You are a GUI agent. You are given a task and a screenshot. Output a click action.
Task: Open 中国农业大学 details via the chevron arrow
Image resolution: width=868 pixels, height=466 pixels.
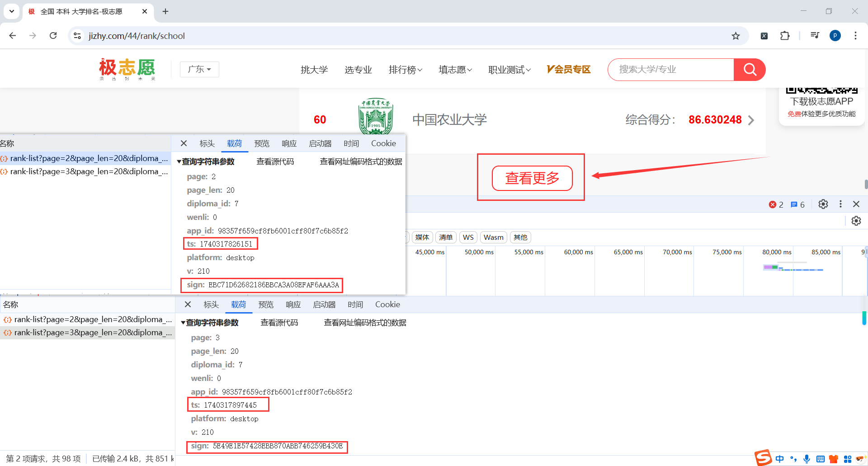click(x=751, y=120)
